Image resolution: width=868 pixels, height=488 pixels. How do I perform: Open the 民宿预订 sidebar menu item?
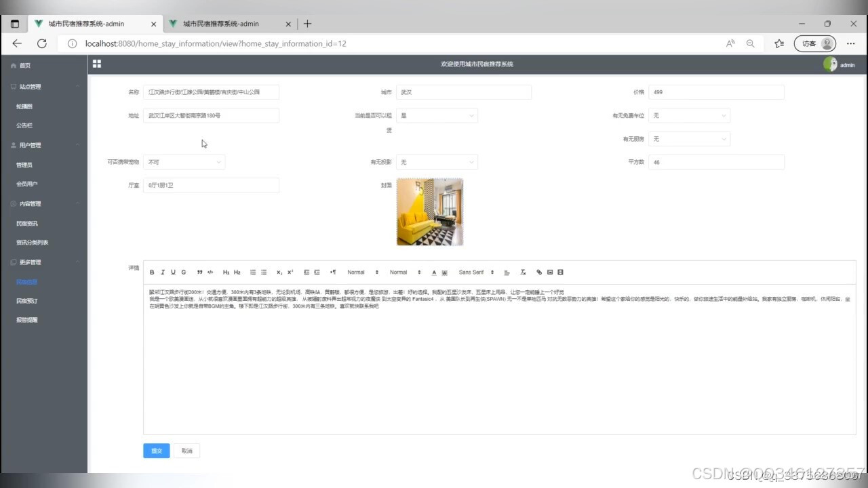tap(28, 300)
